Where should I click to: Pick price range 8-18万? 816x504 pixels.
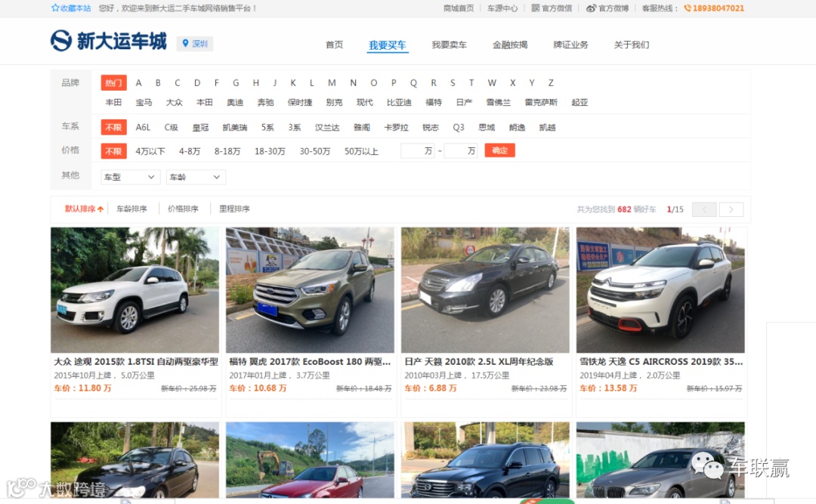[227, 151]
